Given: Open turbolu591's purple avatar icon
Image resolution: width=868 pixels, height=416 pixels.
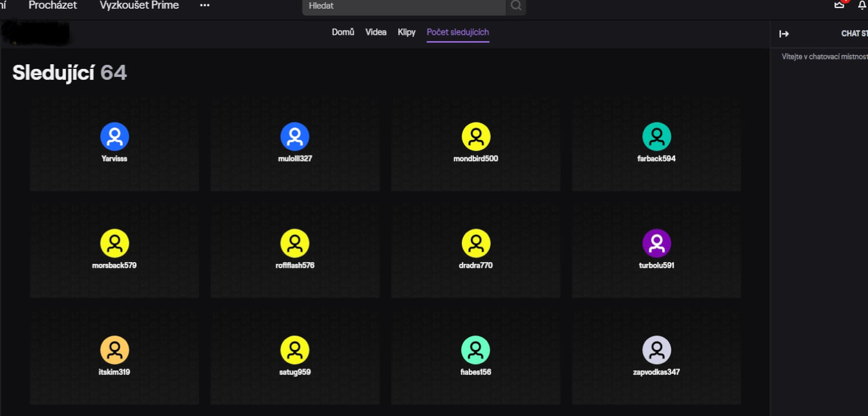Looking at the screenshot, I should pyautogui.click(x=656, y=244).
